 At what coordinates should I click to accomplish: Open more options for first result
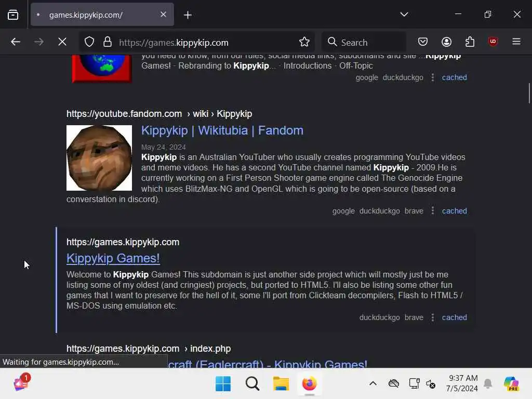[x=433, y=77]
